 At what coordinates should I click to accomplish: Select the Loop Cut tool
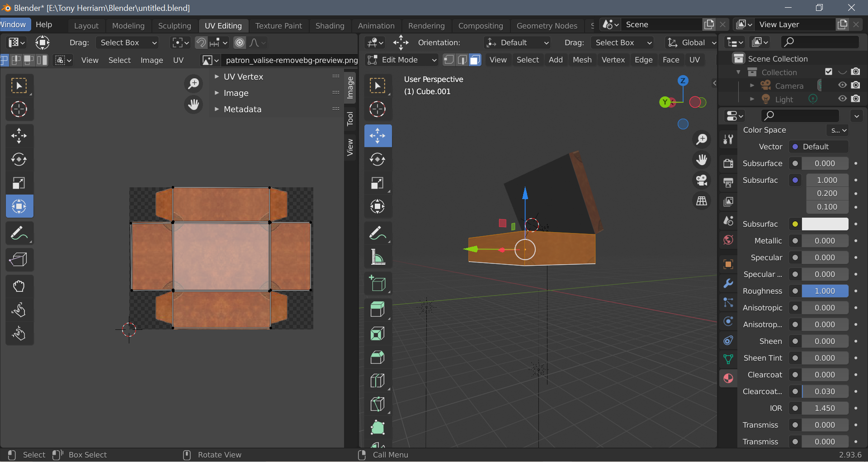pos(377,381)
